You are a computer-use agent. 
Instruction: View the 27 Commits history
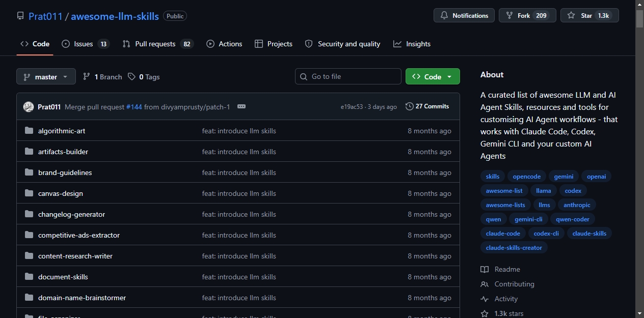427,106
